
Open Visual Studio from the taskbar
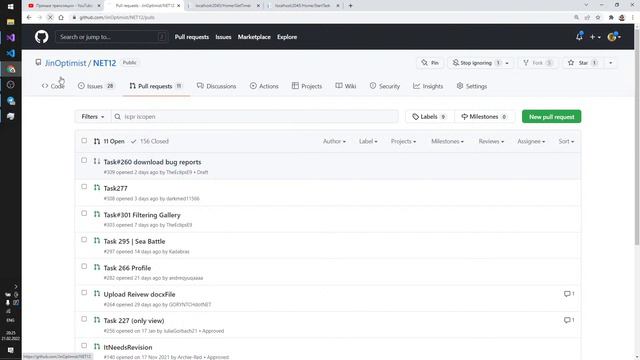click(11, 38)
